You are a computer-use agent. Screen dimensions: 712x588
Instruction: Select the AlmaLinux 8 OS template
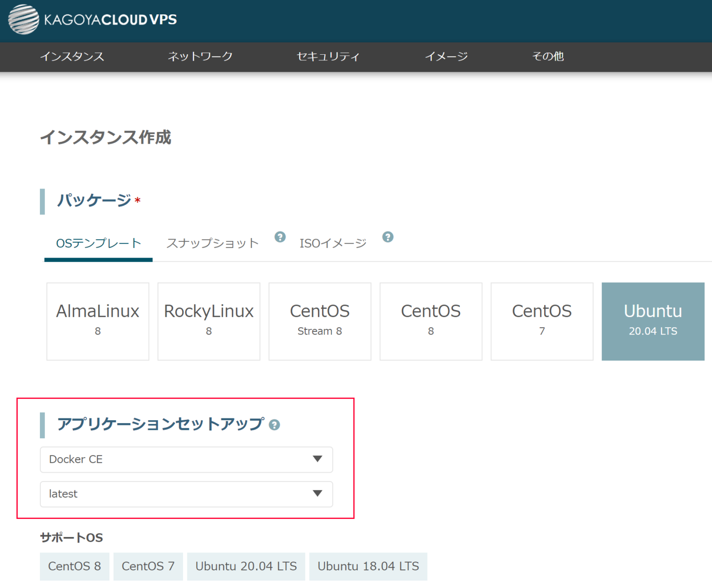pos(97,321)
